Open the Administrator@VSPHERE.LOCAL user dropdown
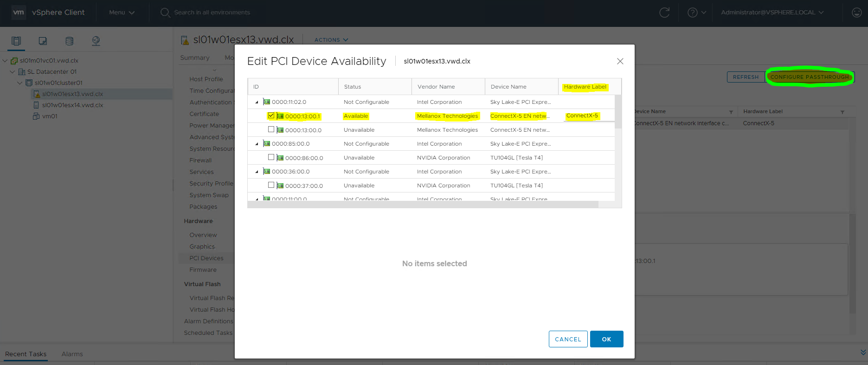 pyautogui.click(x=772, y=13)
